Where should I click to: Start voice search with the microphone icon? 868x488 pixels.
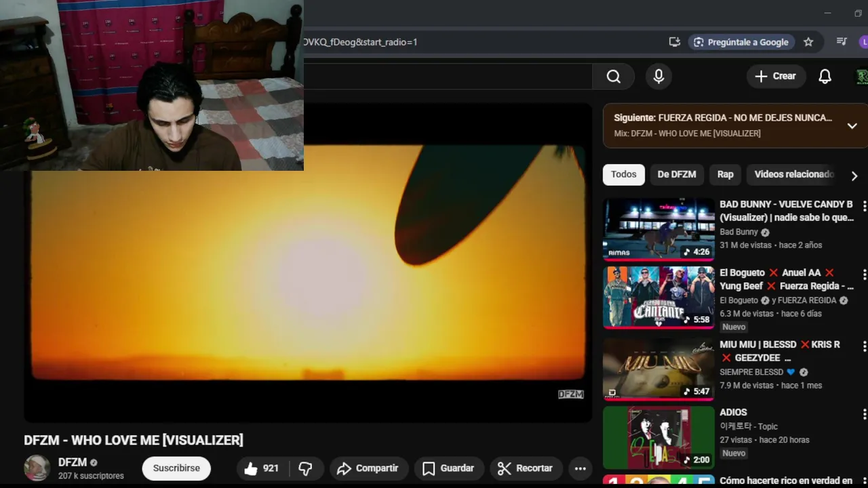[x=658, y=77]
